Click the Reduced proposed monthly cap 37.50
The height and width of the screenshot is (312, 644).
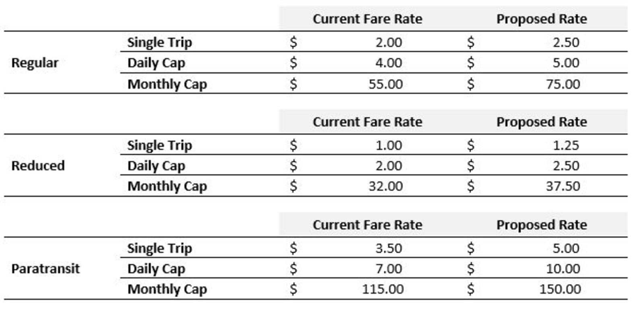click(563, 186)
